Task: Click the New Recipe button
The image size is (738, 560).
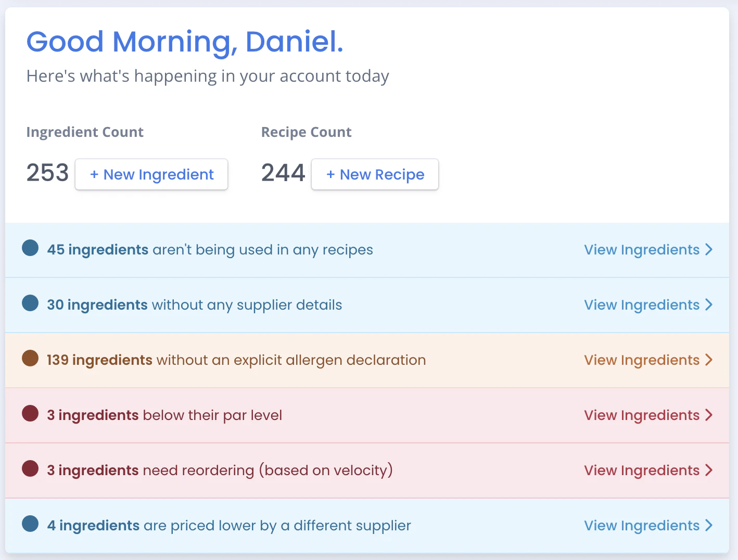Action: point(375,174)
